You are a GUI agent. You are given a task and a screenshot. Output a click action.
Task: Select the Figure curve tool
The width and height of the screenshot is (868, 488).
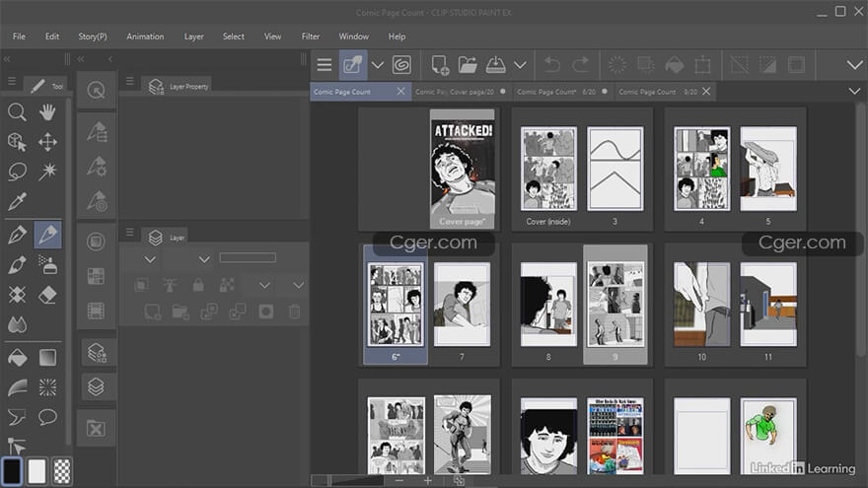(x=17, y=387)
